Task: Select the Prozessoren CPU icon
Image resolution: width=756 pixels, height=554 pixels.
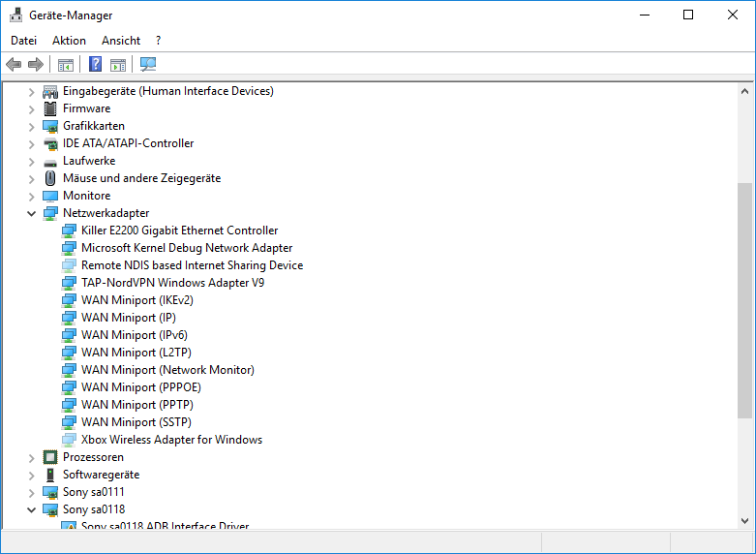Action: coord(50,457)
